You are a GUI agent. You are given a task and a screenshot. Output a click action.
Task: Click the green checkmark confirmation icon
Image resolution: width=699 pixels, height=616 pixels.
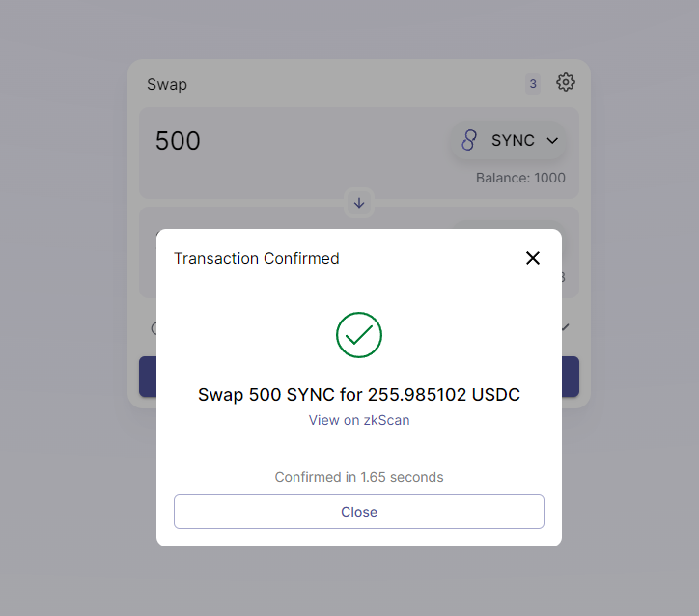pos(359,335)
